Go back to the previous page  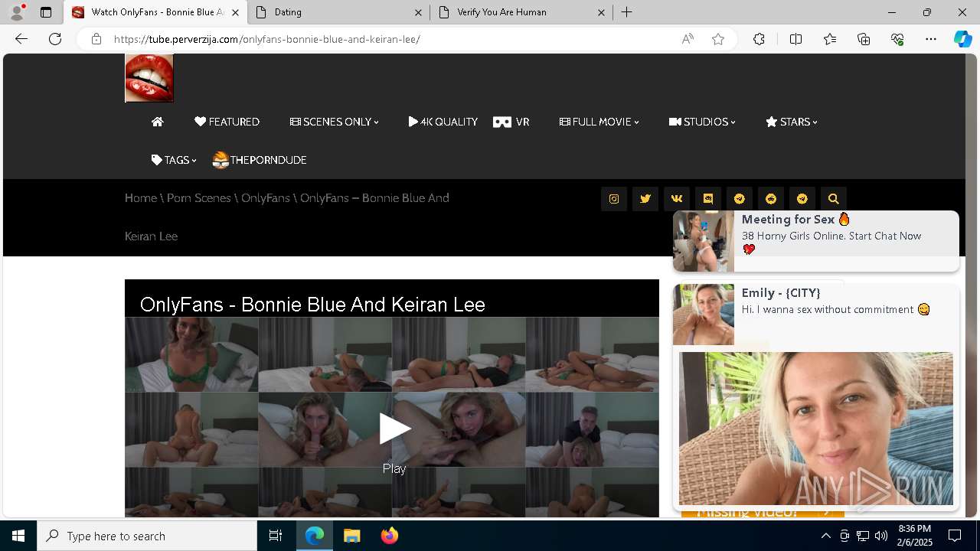21,39
